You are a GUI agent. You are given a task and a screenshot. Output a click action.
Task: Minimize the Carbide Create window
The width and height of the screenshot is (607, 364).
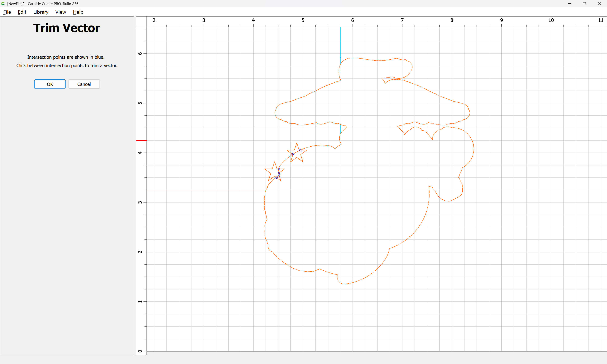point(569,4)
